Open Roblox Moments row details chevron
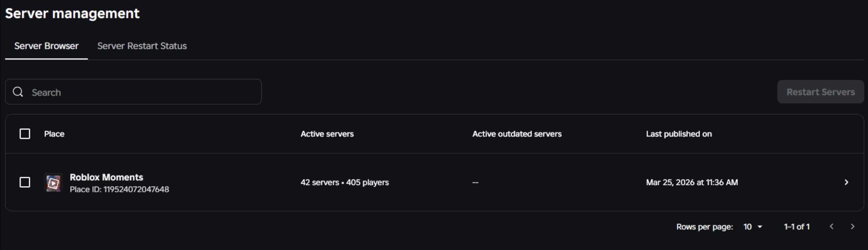 [846, 182]
